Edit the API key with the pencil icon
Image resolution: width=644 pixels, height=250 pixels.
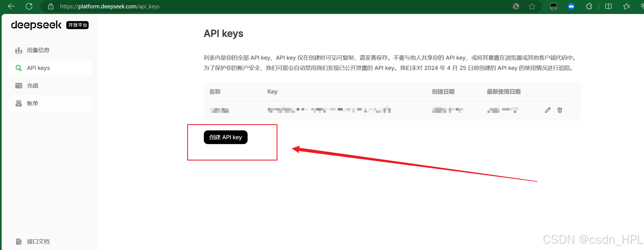(548, 110)
